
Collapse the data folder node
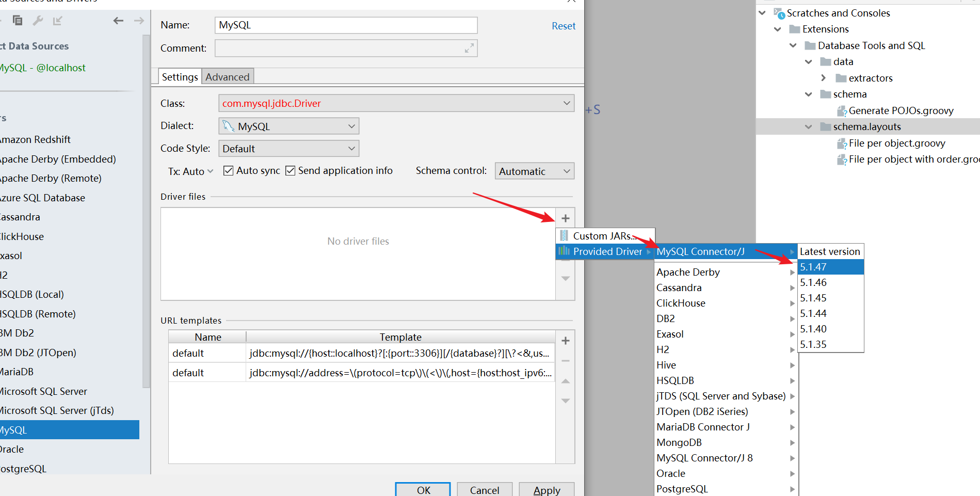(x=809, y=62)
